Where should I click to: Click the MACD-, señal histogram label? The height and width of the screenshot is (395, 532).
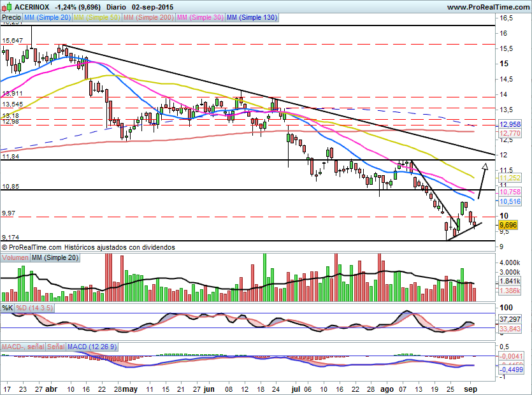click(23, 347)
